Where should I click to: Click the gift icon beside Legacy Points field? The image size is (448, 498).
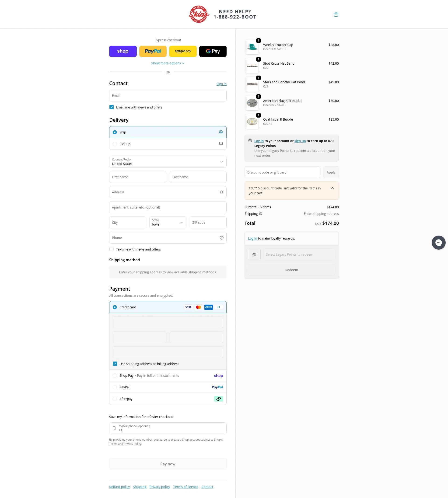click(x=254, y=254)
